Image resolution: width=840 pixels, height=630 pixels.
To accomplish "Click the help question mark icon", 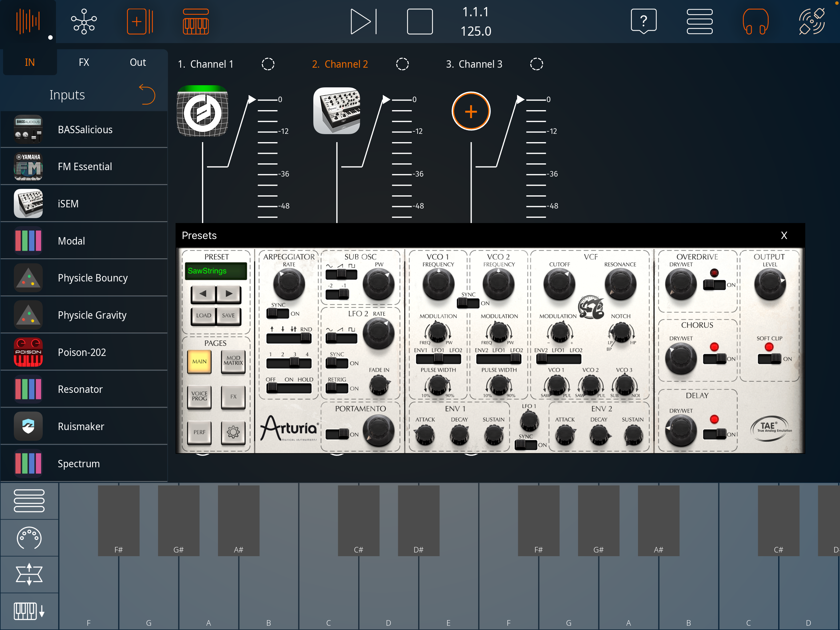I will [643, 22].
